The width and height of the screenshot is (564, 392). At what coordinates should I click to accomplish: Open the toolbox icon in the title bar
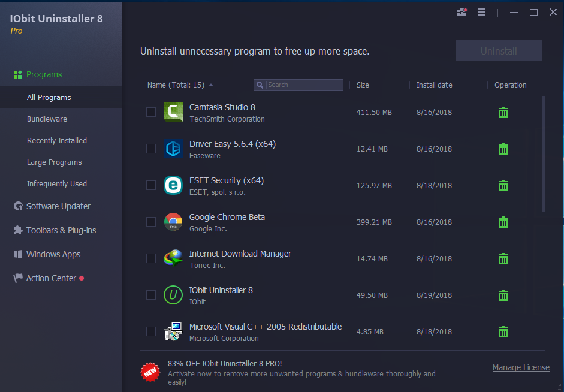click(x=462, y=13)
